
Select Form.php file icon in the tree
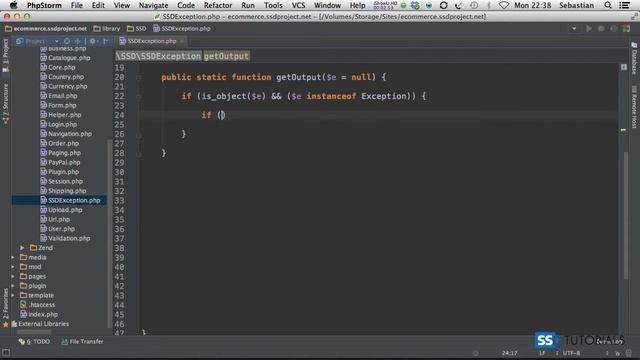(x=43, y=105)
